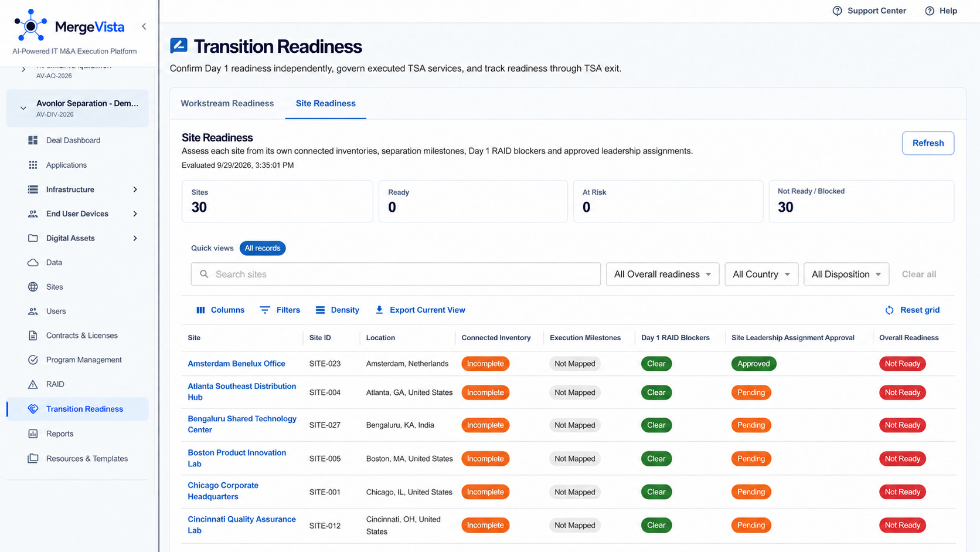The height and width of the screenshot is (552, 980).
Task: Click the Resources & Templates icon
Action: [33, 458]
